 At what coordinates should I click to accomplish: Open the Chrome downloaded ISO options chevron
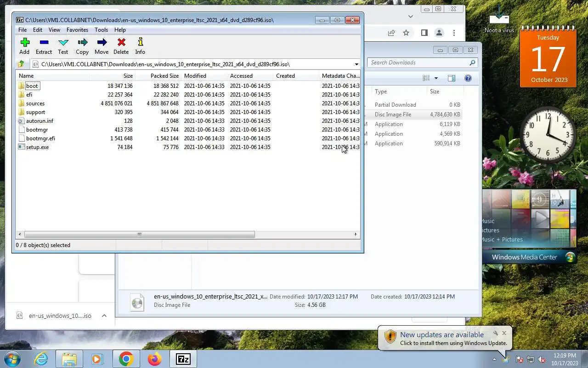click(104, 316)
